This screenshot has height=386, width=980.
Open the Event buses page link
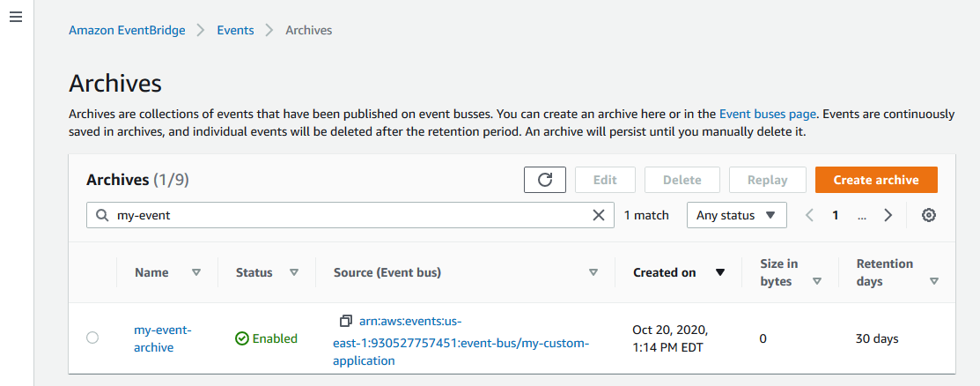tap(769, 114)
